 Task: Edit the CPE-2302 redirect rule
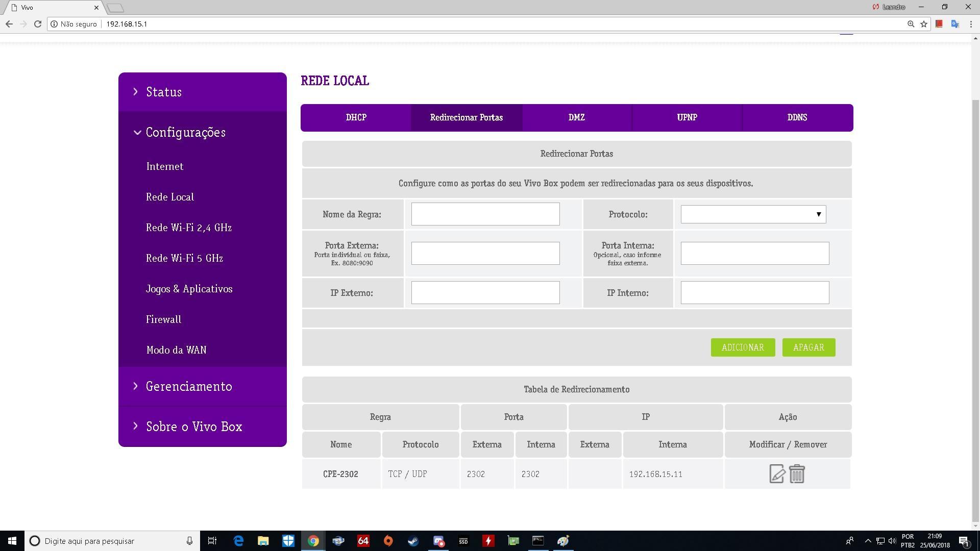777,474
